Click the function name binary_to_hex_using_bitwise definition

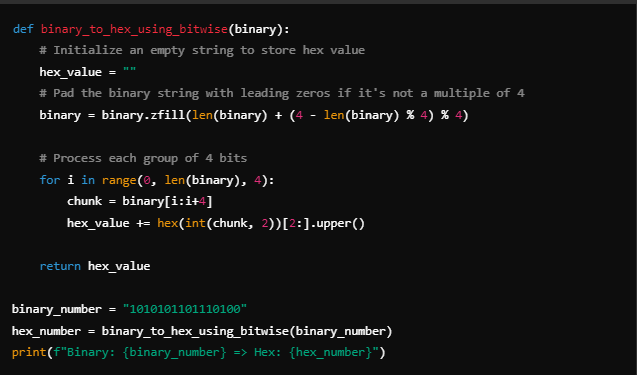click(x=134, y=29)
